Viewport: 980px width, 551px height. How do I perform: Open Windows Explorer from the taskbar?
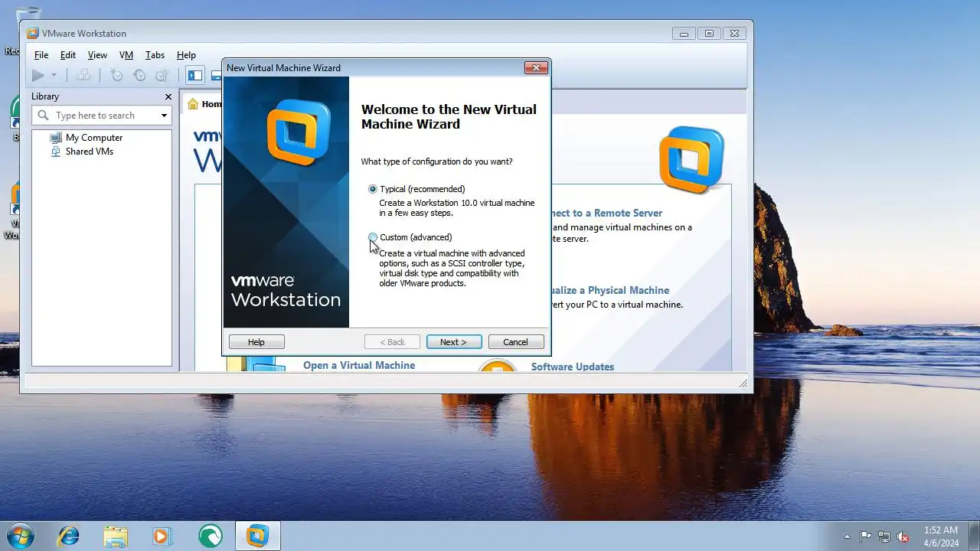(x=116, y=536)
